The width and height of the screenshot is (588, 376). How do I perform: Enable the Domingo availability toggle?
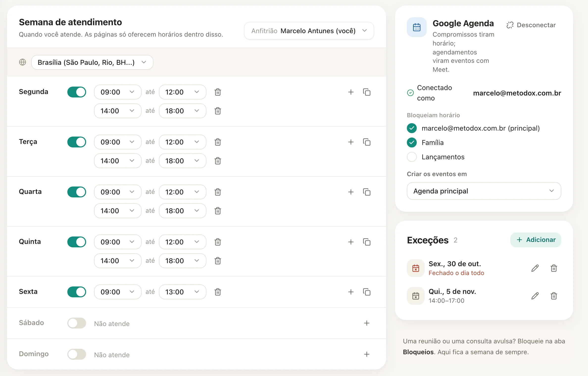77,354
